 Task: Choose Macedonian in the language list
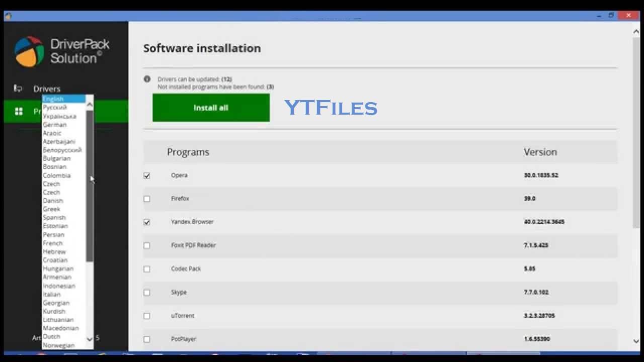click(64, 328)
